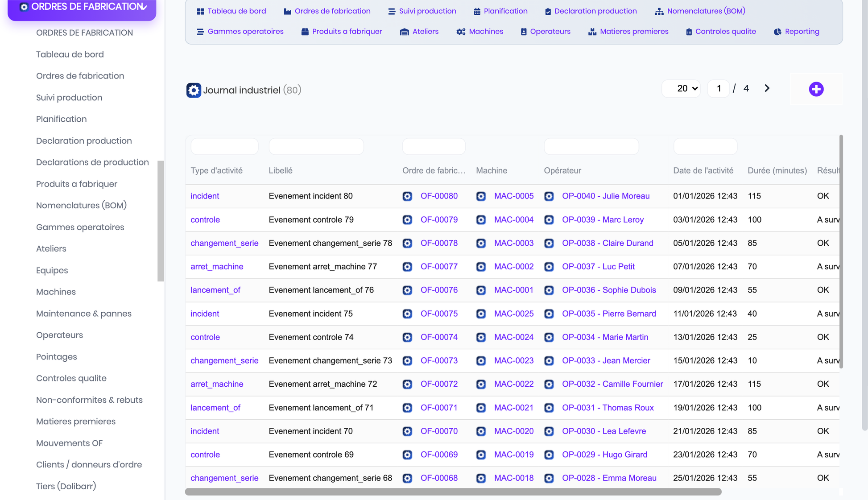The image size is (868, 500).
Task: Open Pointages in the sidebar
Action: pyautogui.click(x=57, y=357)
